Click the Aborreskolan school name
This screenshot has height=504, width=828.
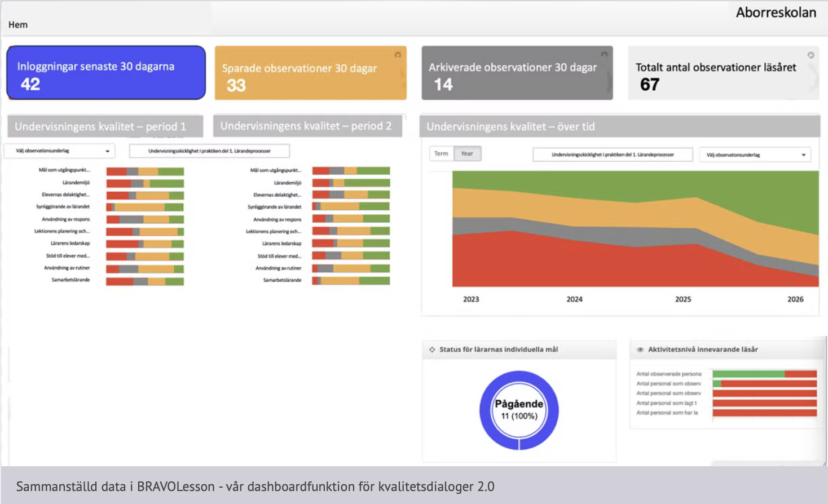(776, 12)
